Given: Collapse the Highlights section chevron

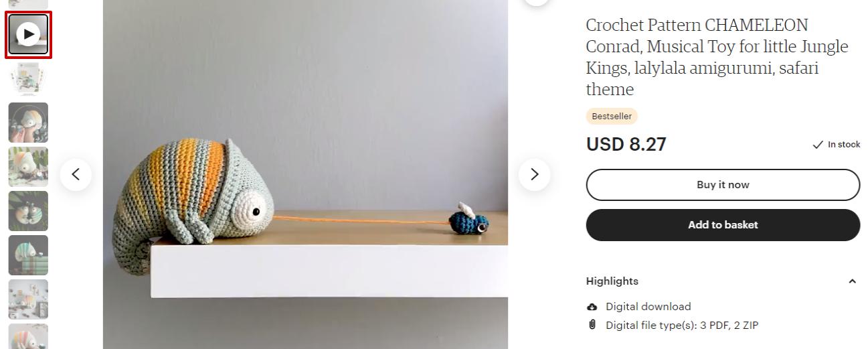Looking at the screenshot, I should 852,281.
